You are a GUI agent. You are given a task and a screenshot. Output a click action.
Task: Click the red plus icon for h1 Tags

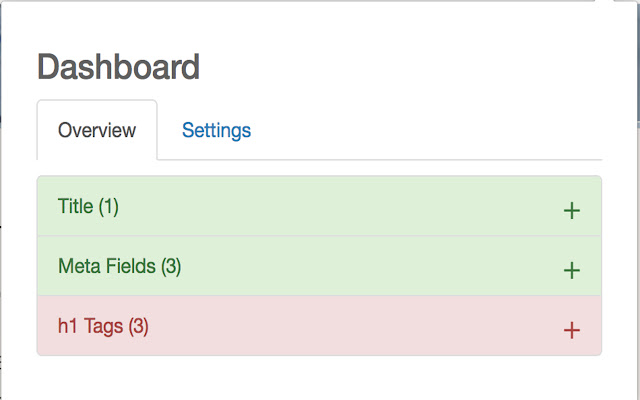[572, 330]
